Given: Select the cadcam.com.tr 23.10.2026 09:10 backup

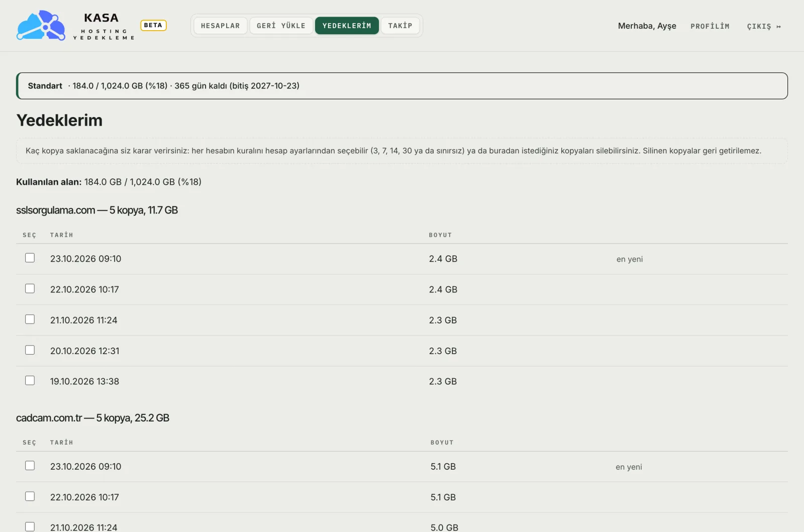Looking at the screenshot, I should coord(30,466).
